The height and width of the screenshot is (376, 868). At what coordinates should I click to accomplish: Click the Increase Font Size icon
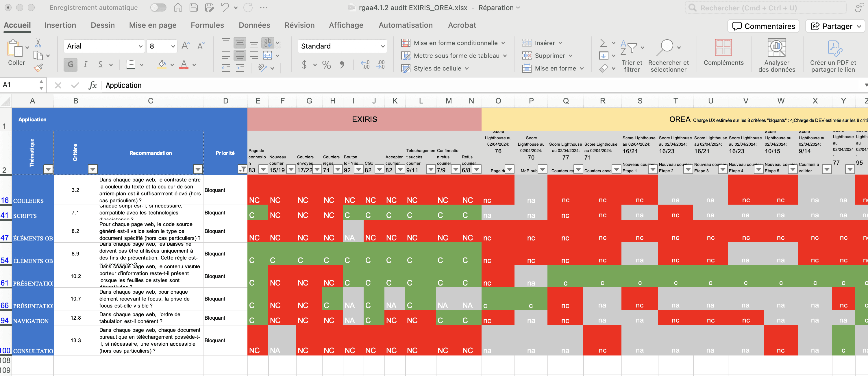(x=186, y=46)
